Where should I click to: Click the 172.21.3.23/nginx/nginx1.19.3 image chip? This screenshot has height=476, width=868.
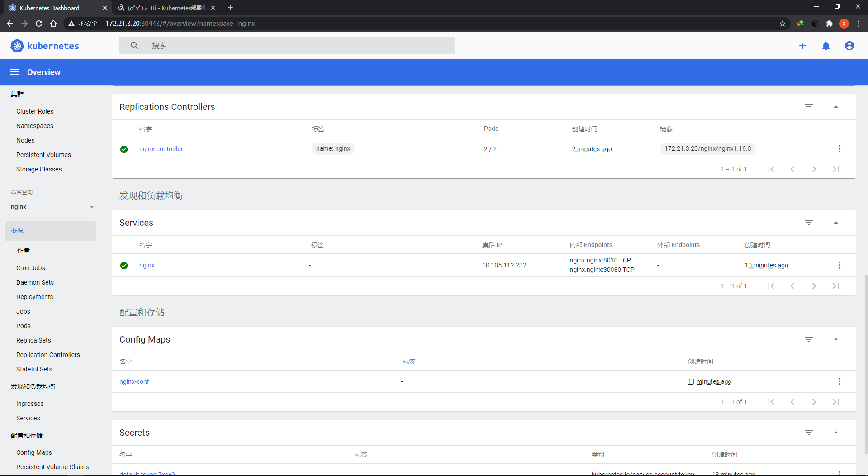click(707, 149)
